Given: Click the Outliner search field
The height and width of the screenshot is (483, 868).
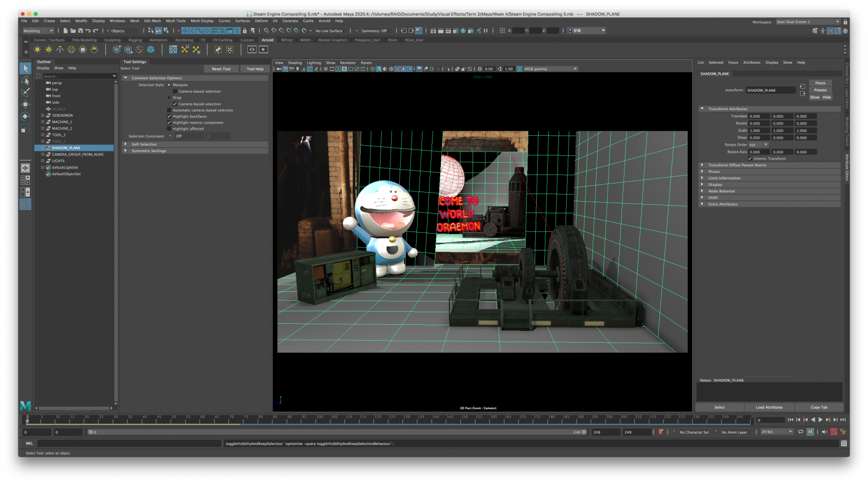Looking at the screenshot, I should pyautogui.click(x=80, y=76).
